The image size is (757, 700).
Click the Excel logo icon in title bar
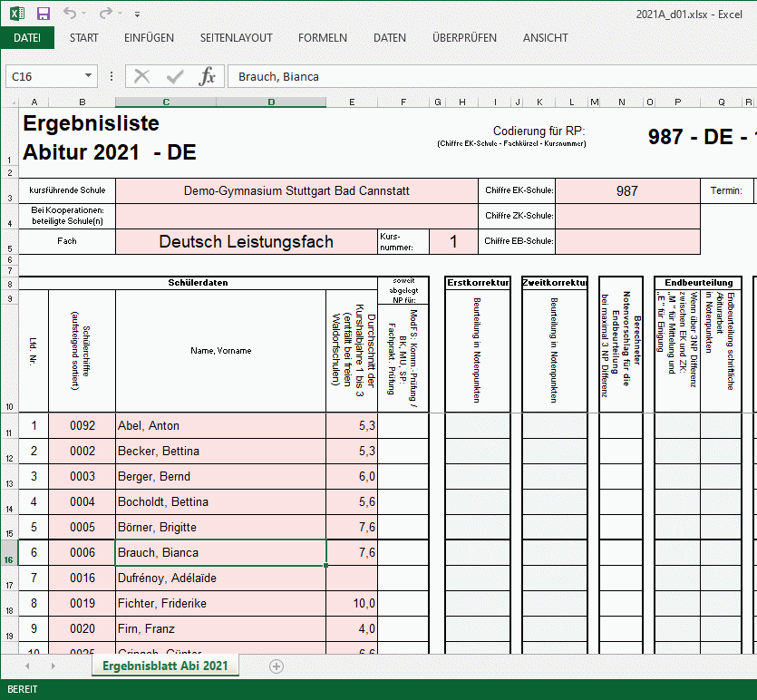coord(17,14)
